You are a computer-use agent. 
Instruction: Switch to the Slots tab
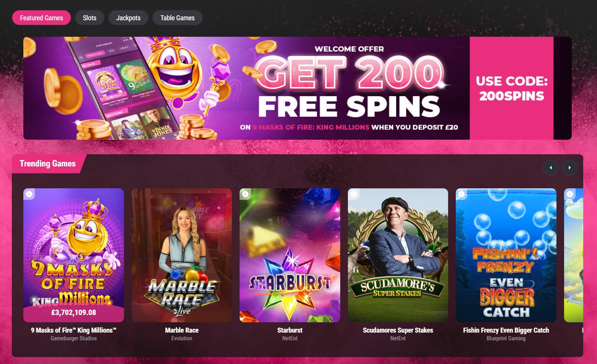coord(90,18)
